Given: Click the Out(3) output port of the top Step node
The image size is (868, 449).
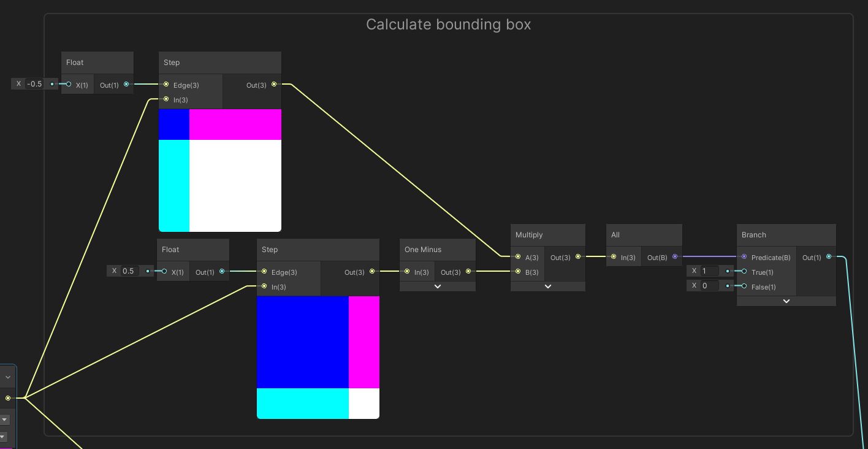Looking at the screenshot, I should [x=274, y=85].
